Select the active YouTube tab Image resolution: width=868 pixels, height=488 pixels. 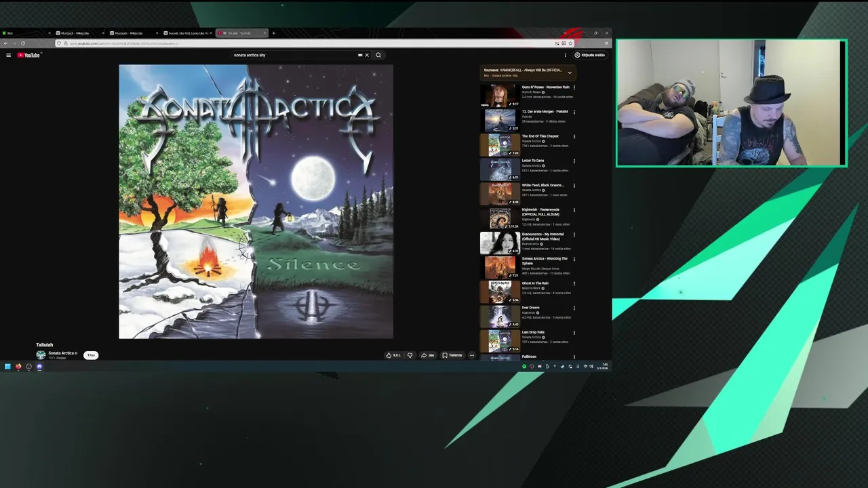[x=241, y=33]
